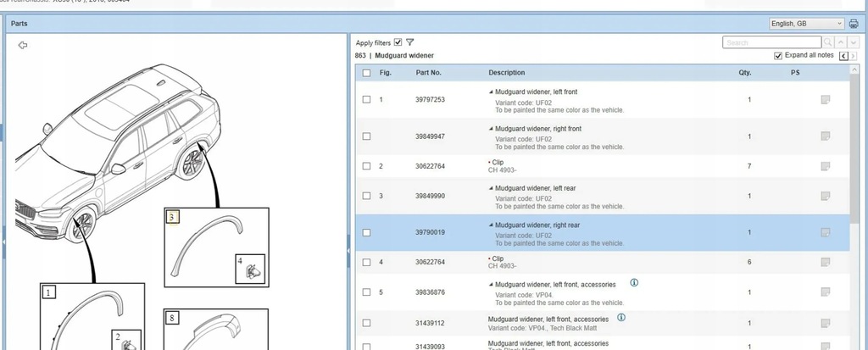
Task: Open the English, GB language dropdown
Action: pyautogui.click(x=807, y=24)
